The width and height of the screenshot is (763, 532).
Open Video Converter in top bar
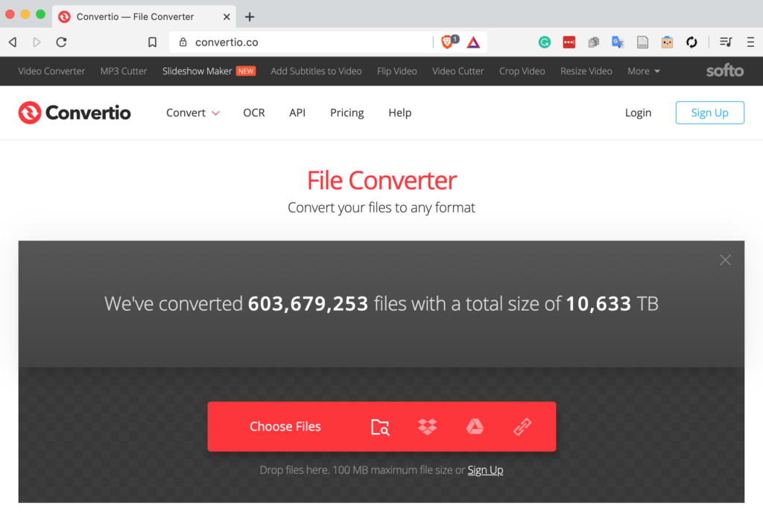(x=51, y=71)
